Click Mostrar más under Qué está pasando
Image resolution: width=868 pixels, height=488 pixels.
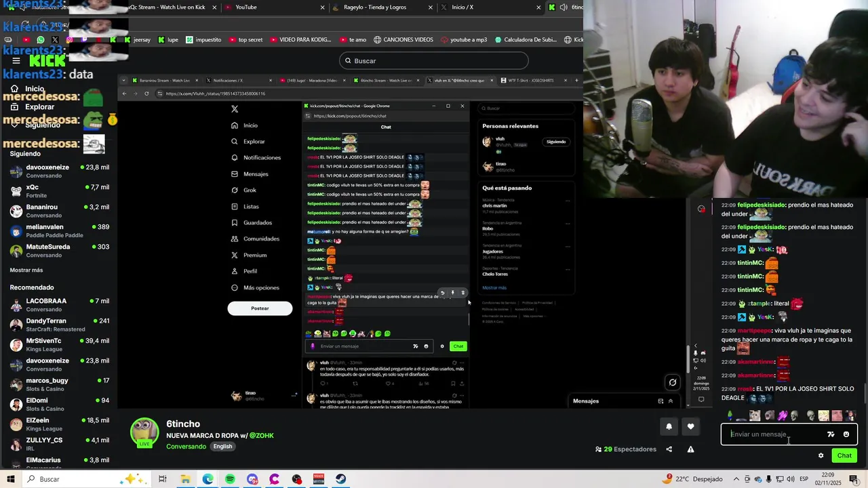click(494, 288)
